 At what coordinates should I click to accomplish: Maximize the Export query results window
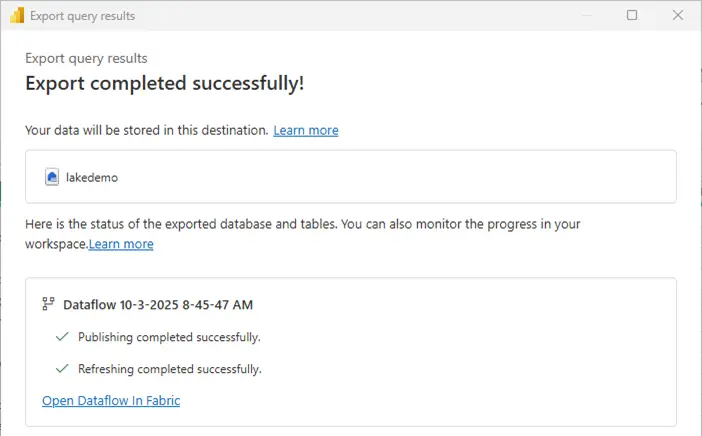[632, 15]
